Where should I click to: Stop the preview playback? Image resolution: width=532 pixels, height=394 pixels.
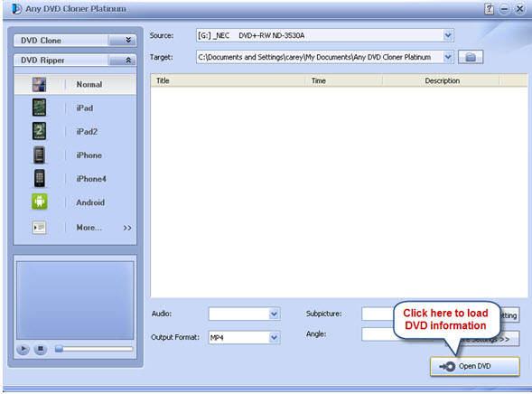41,349
